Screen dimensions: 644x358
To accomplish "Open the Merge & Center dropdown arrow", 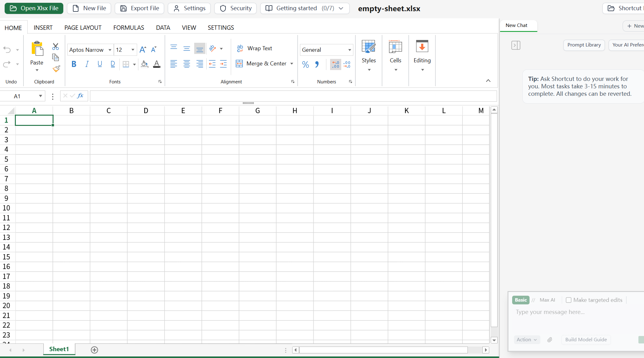I will click(292, 64).
